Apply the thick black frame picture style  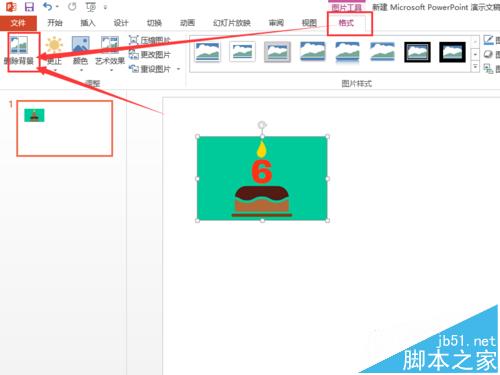[452, 52]
